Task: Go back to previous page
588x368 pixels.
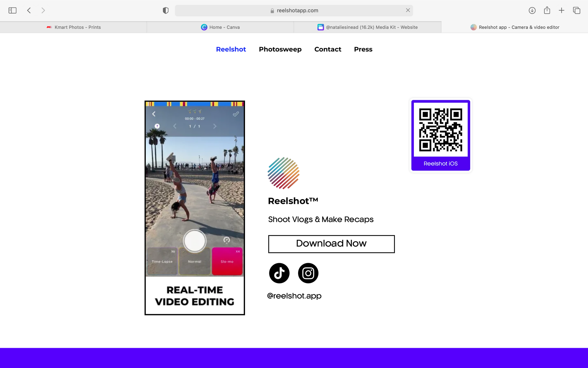Action: pyautogui.click(x=29, y=11)
